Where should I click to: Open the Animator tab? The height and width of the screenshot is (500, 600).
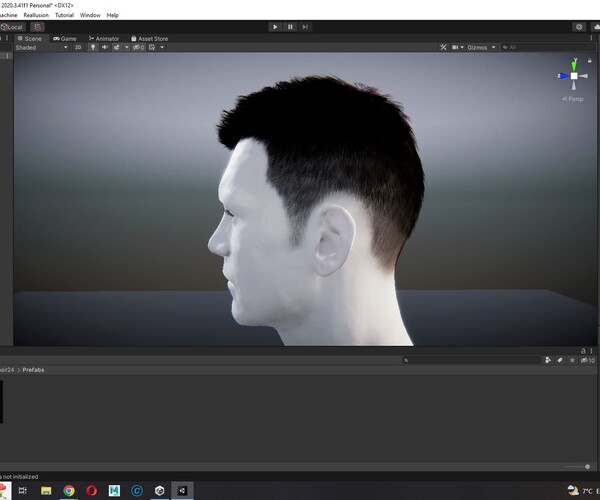[x=104, y=39]
